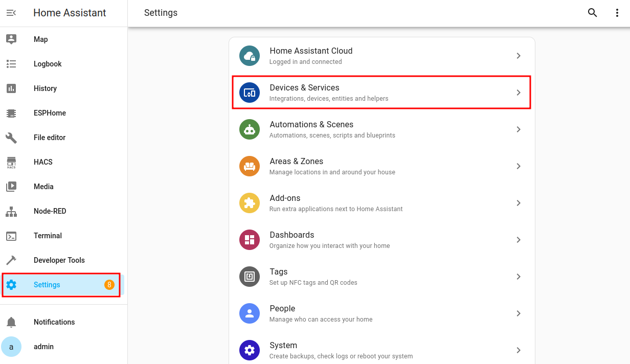630x364 pixels.
Task: Click the Logbook list icon
Action: (11, 64)
